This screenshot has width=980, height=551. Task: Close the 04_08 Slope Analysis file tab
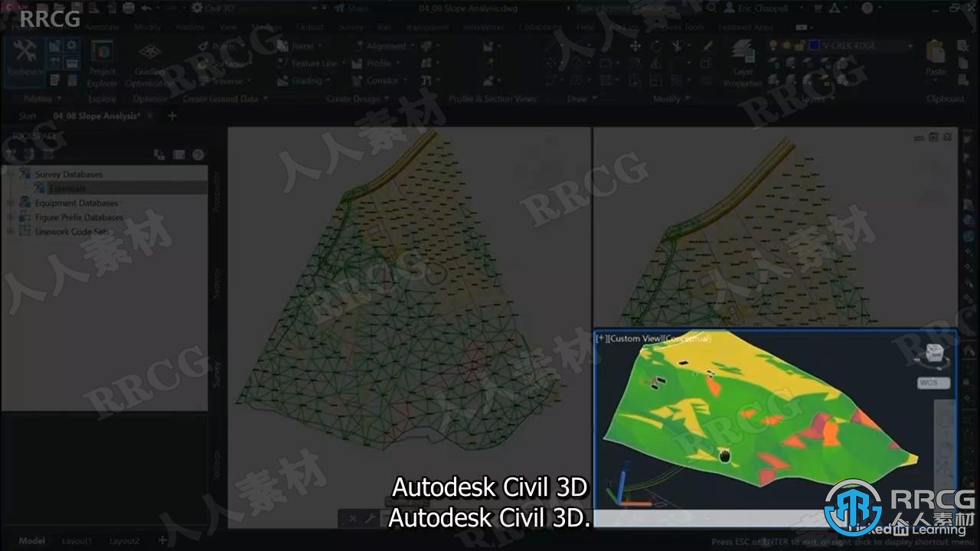[x=150, y=116]
